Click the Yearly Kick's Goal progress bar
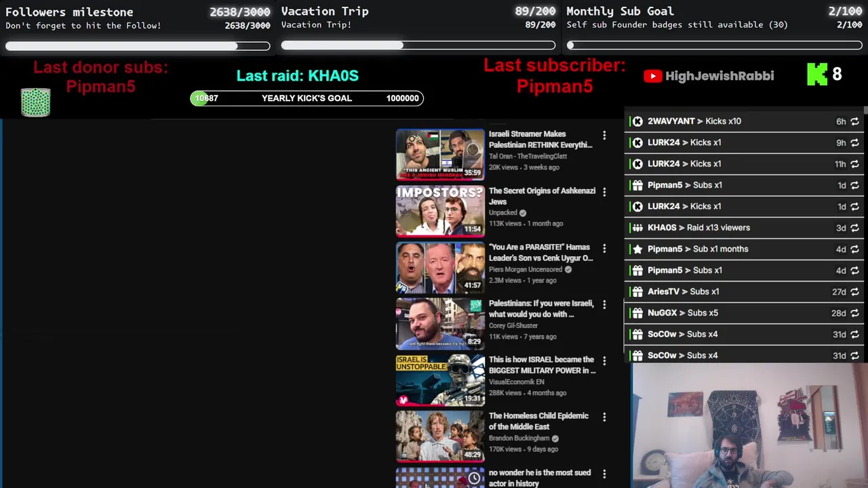 pyautogui.click(x=307, y=98)
